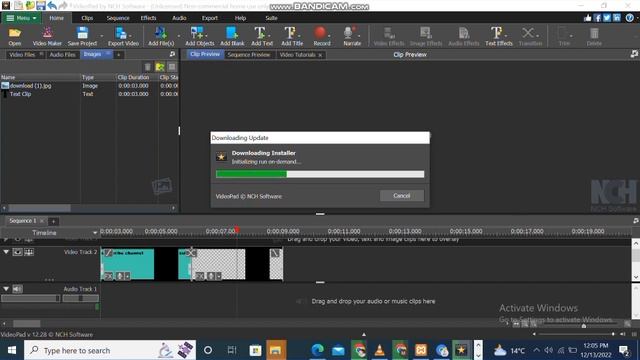This screenshot has width=640, height=360.
Task: Click the Windows search box
Action: pos(110,350)
